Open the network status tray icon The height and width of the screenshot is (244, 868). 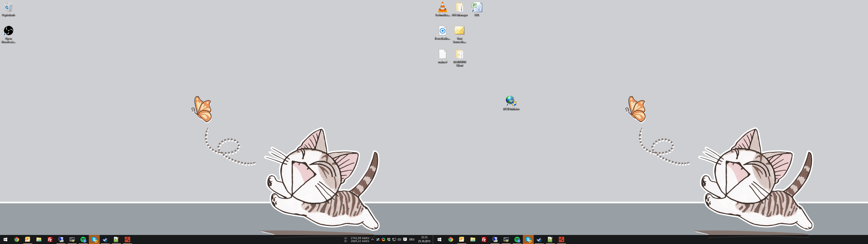pos(394,240)
